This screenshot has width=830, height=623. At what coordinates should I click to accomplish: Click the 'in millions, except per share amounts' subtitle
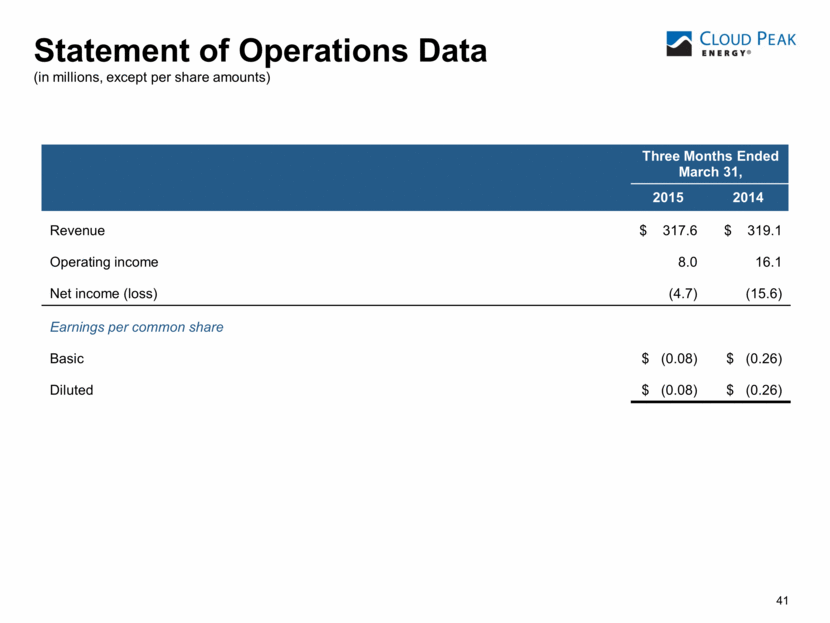[x=153, y=77]
